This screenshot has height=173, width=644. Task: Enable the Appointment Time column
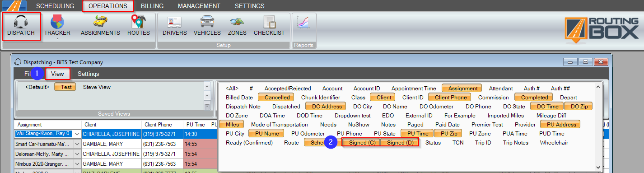tap(414, 89)
